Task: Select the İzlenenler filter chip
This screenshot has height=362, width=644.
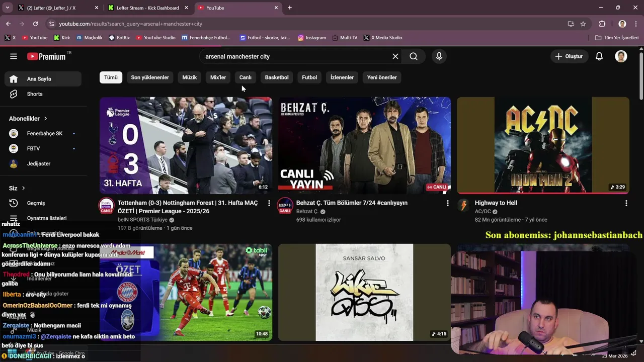Action: click(342, 77)
